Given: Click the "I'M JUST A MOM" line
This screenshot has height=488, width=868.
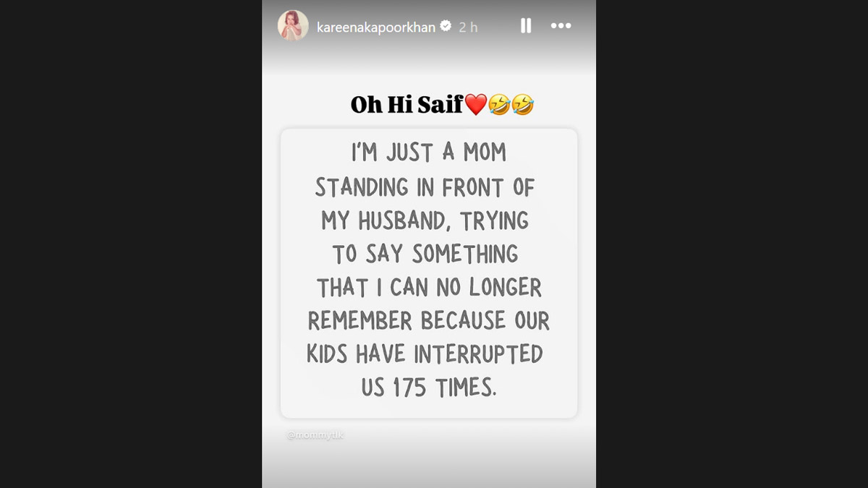Looking at the screenshot, I should coord(428,153).
